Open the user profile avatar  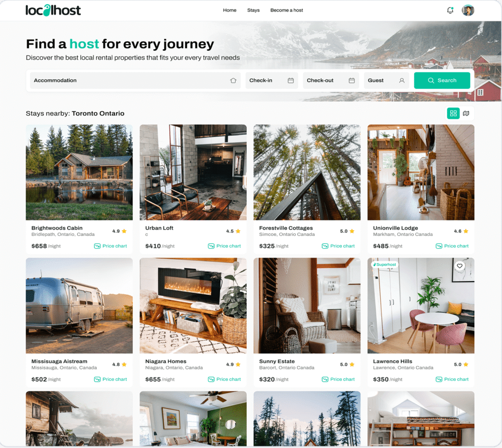click(468, 10)
